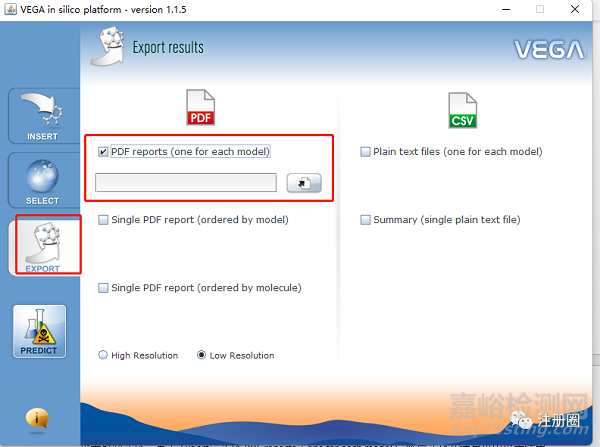Open the info icon at bottom left
Viewport: 600px width, 447px height.
38,418
